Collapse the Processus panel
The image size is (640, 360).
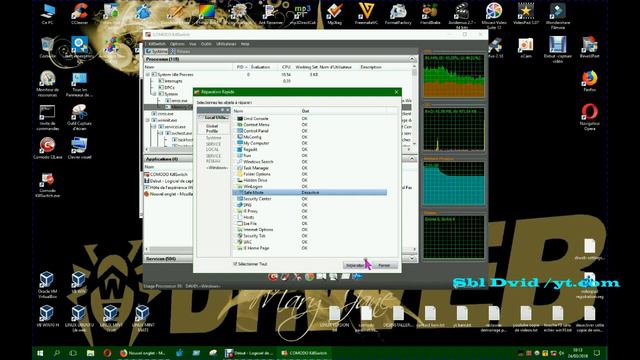click(412, 59)
